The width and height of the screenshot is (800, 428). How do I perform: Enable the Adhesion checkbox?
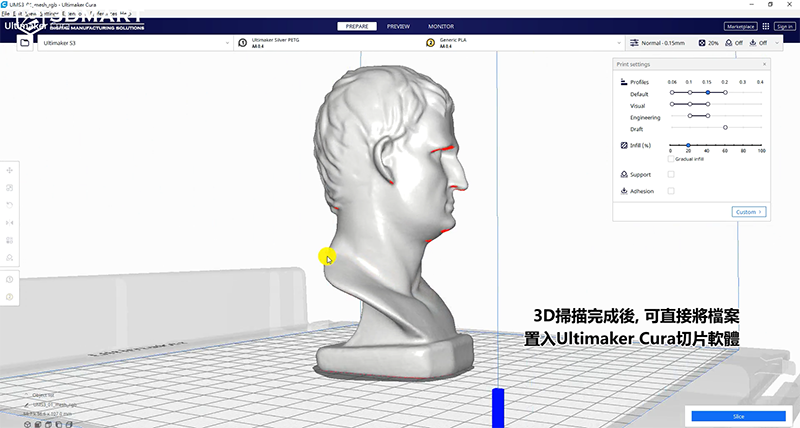671,191
